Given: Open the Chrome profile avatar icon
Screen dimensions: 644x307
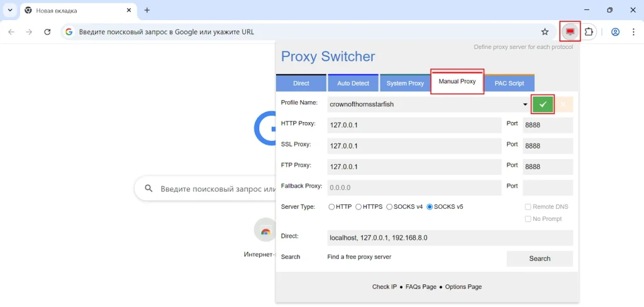Looking at the screenshot, I should 615,31.
